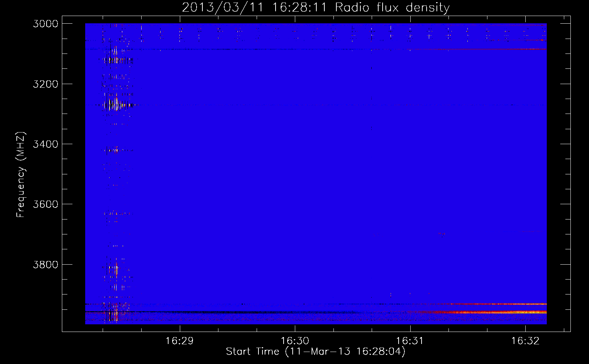
Task: Click the 'Start Time (11-Mar-13 16:28:04)' label
Action: tap(316, 352)
